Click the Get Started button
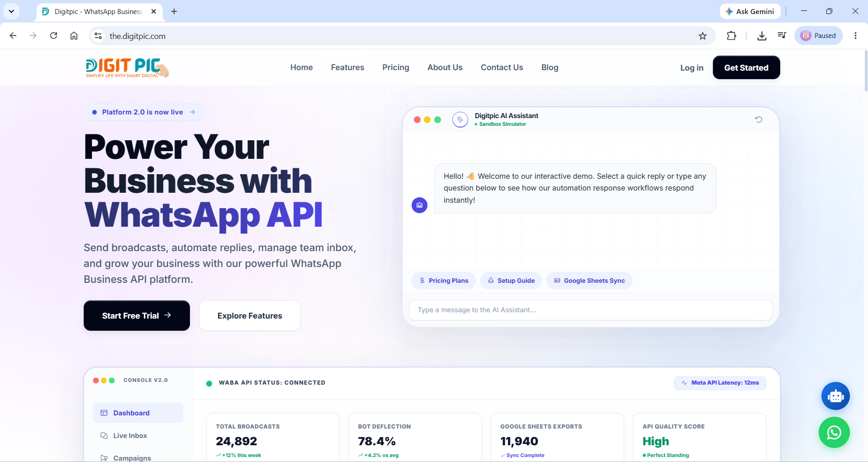868x462 pixels. click(746, 67)
